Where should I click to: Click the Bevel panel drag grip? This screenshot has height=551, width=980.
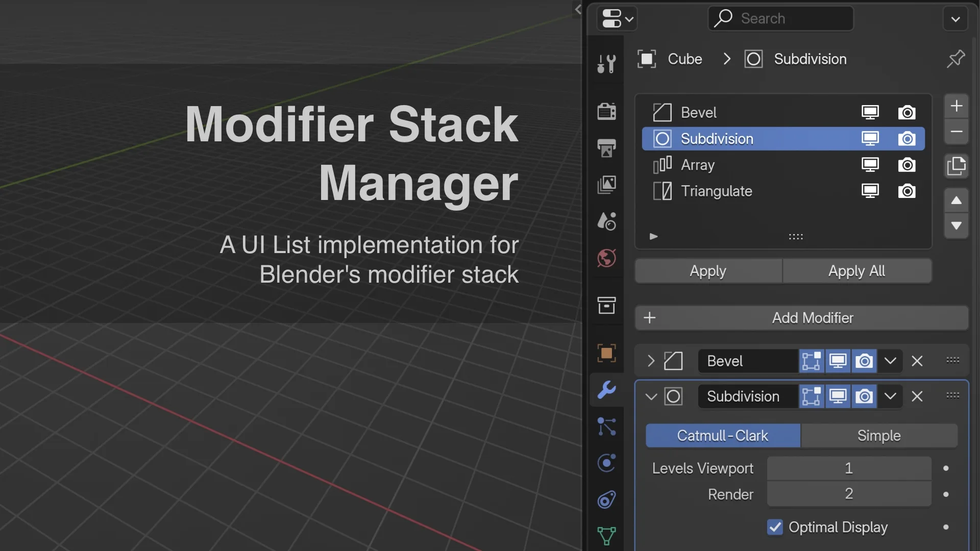pyautogui.click(x=952, y=360)
